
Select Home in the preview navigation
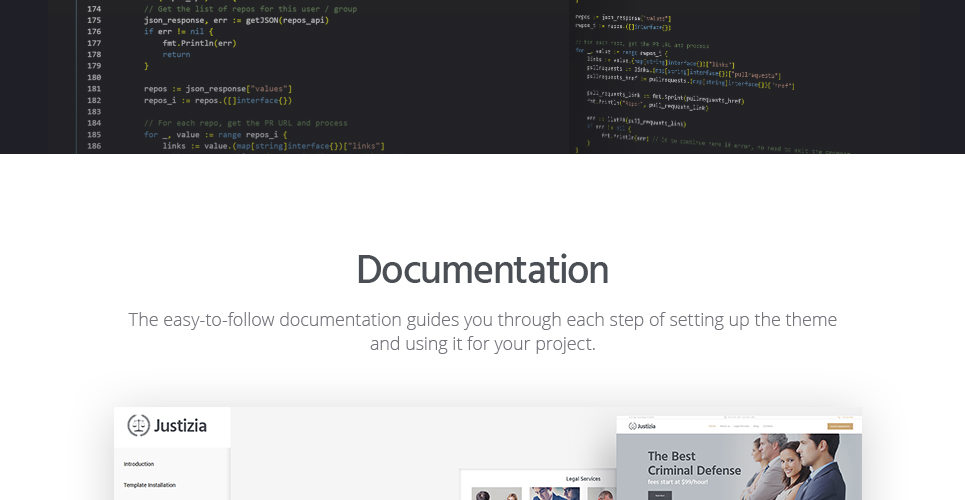(712, 426)
